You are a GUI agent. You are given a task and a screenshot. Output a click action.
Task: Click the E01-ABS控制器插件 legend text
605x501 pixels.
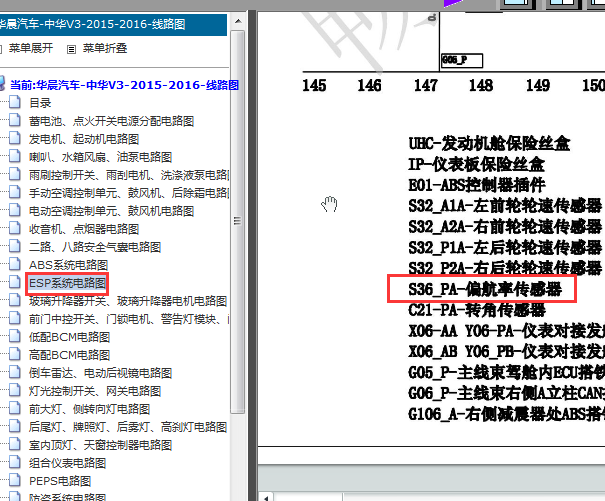(x=477, y=185)
